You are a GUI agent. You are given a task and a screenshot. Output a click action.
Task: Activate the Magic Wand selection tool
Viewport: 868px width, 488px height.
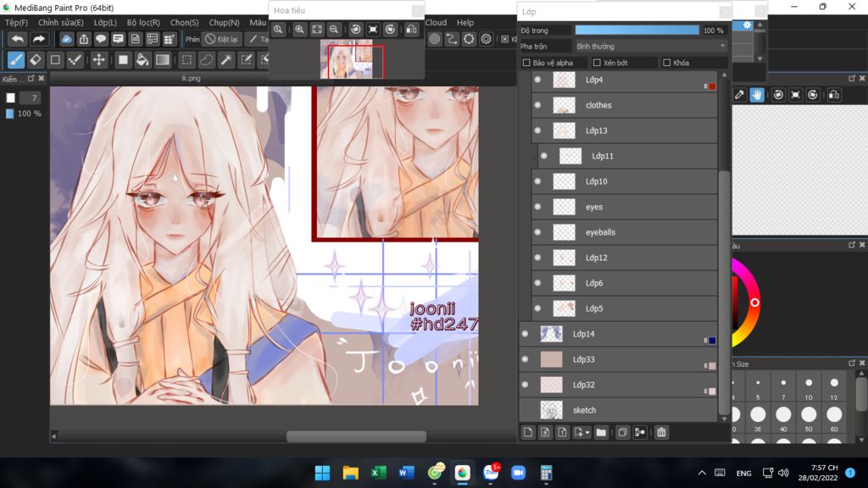226,60
